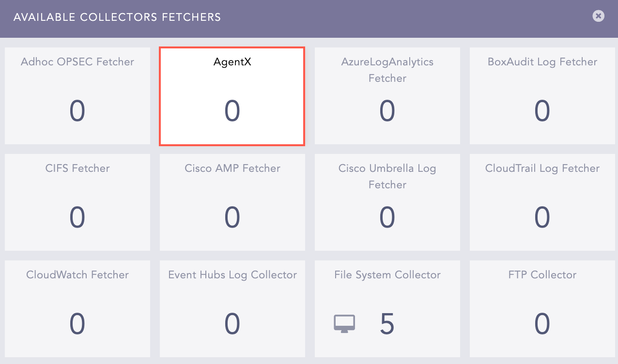Click the File System Collector count 5

(387, 324)
